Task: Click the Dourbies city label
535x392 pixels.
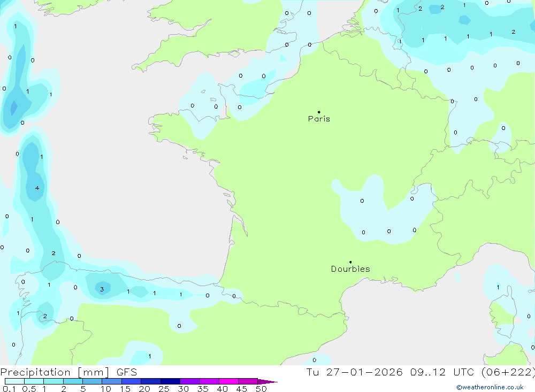Action: (x=350, y=269)
